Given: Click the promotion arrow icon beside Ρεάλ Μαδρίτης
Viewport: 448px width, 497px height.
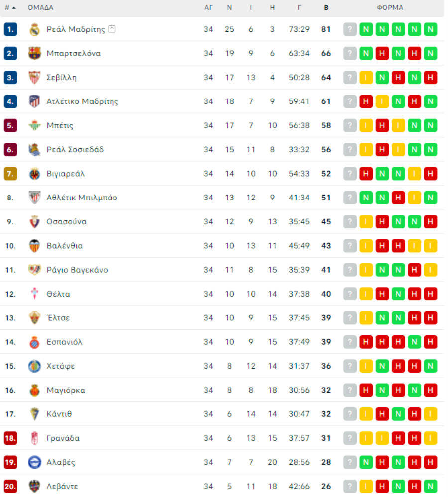Looking at the screenshot, I should pos(112,29).
